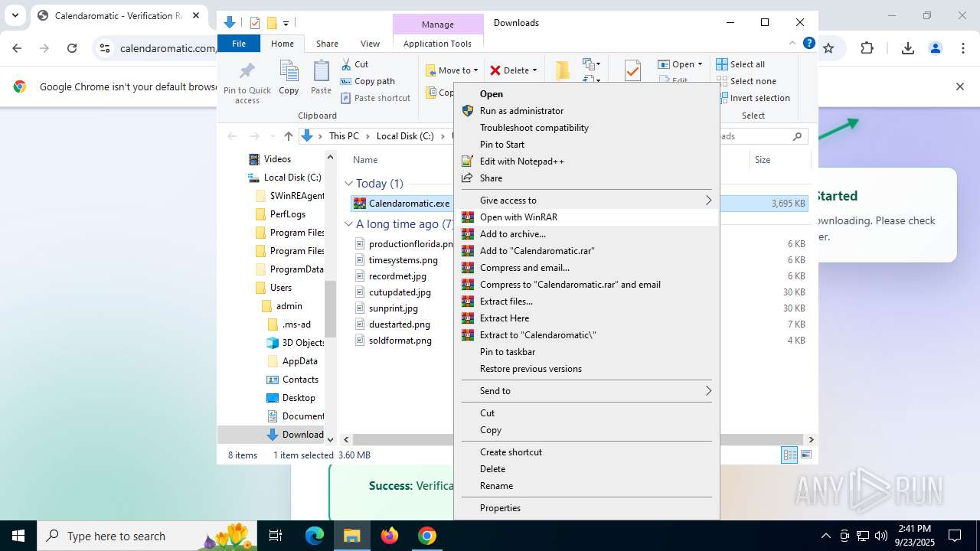980x551 pixels.
Task: Open Microsoft Edge from taskbar
Action: coord(315,536)
